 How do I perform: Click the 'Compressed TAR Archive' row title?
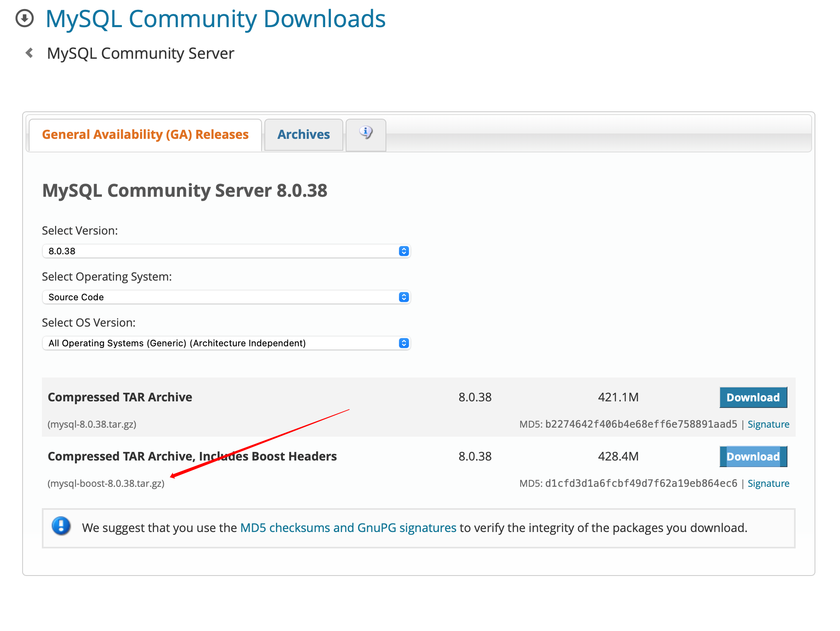[x=120, y=397]
